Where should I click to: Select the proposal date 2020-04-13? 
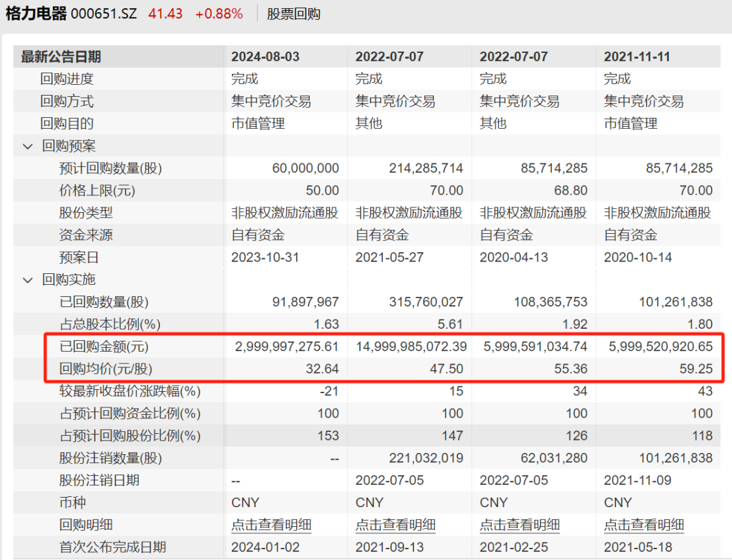(514, 258)
